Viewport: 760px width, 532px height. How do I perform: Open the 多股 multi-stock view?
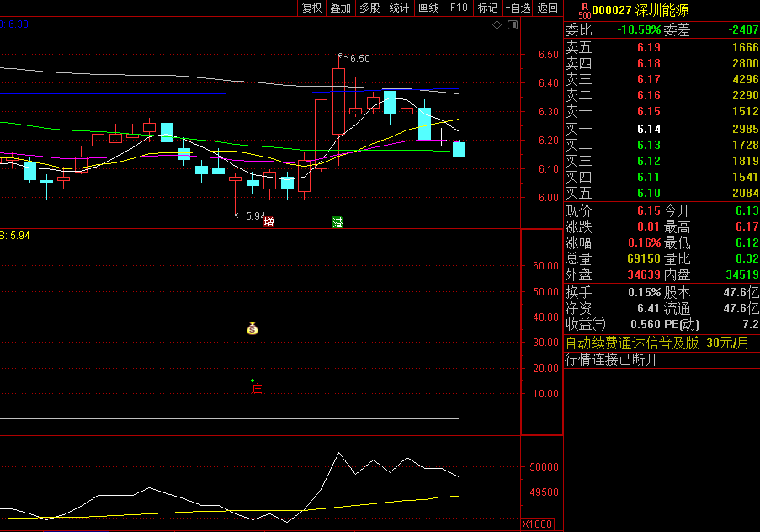pyautogui.click(x=369, y=8)
